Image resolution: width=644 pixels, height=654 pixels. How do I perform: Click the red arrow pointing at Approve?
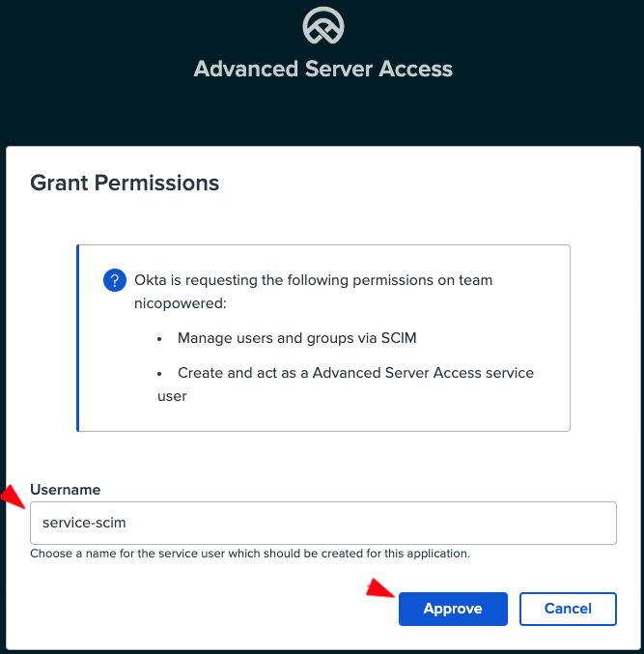[x=379, y=588]
